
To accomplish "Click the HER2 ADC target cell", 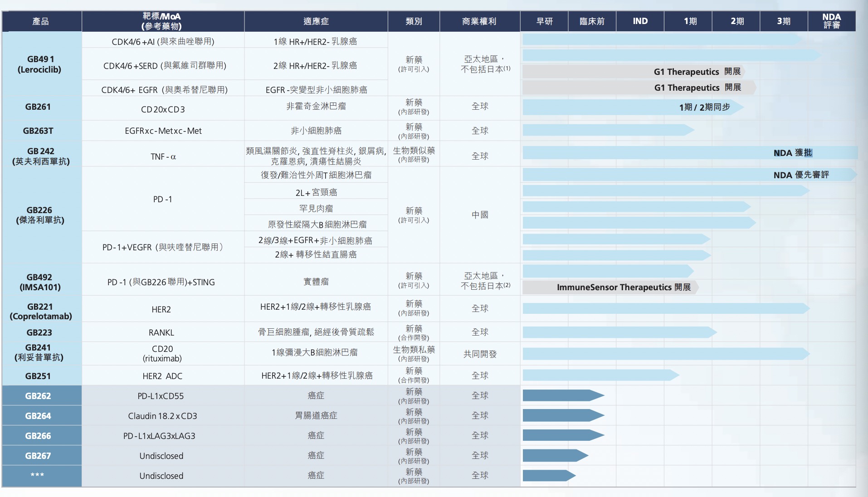I will click(163, 376).
